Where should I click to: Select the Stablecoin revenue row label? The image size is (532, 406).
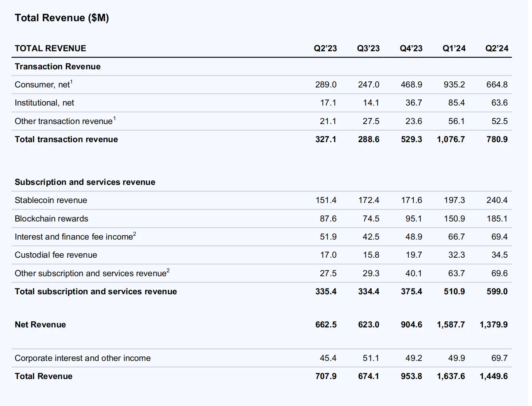click(x=51, y=200)
